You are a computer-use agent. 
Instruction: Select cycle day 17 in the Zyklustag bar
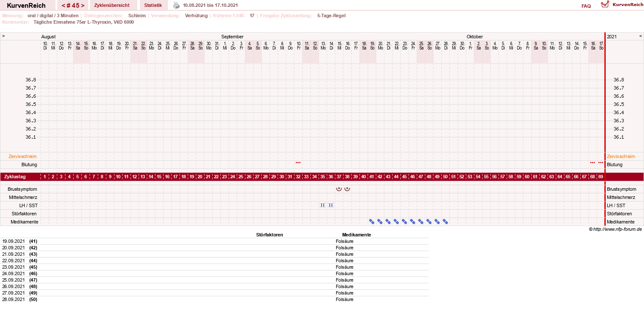pos(175,177)
